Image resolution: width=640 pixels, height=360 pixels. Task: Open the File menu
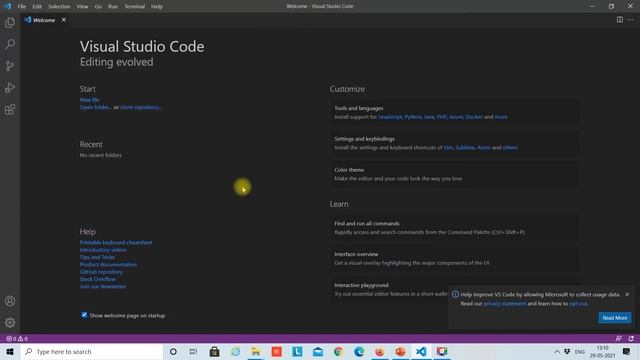click(22, 7)
